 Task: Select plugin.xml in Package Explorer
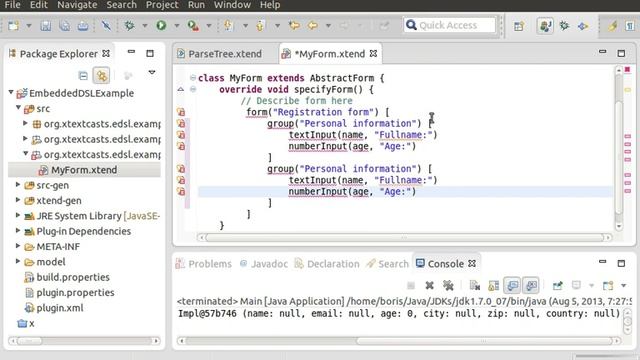pos(60,308)
